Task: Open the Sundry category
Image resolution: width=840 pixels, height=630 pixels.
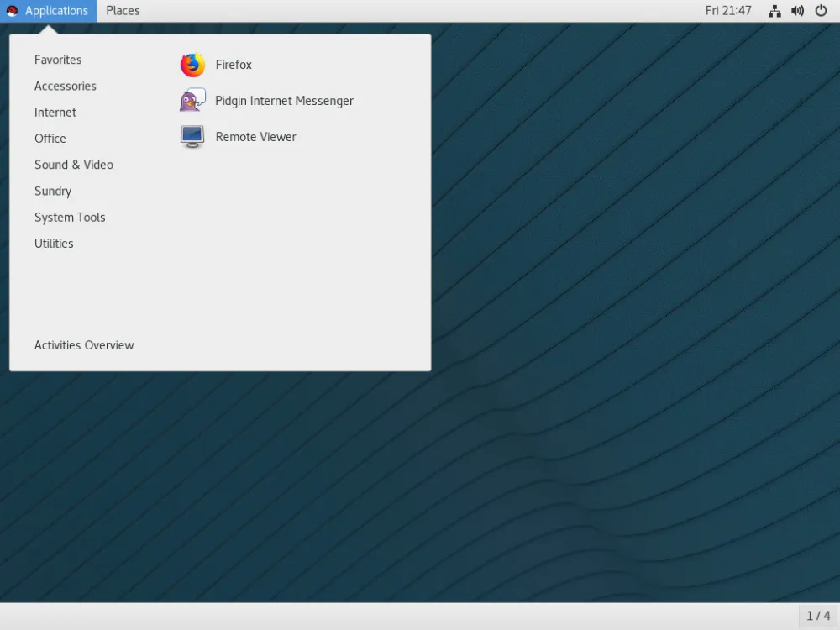Action: click(x=53, y=191)
